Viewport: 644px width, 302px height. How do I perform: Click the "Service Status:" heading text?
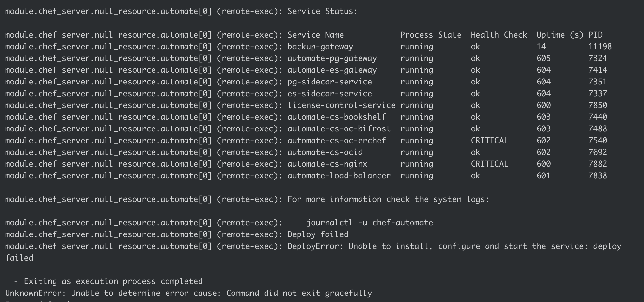point(322,11)
